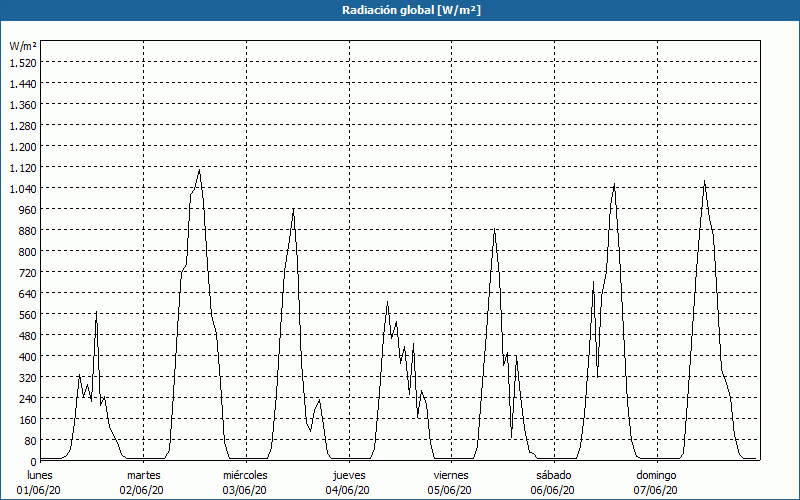Click the 1.200 y-axis value
800x500 pixels.
(x=23, y=147)
